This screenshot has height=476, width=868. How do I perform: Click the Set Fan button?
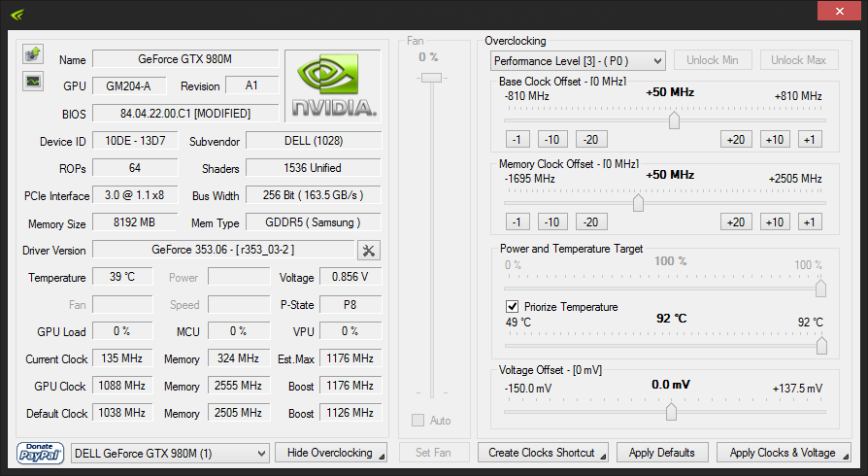433,453
